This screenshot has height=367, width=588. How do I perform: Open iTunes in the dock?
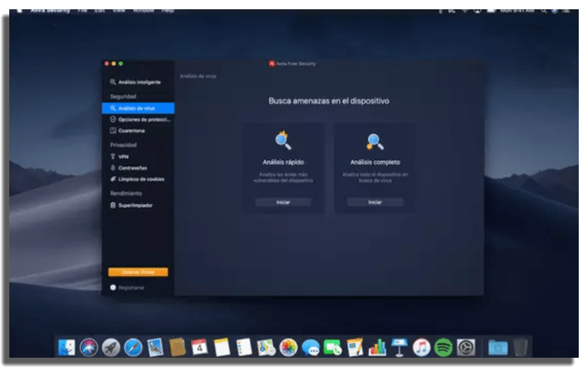point(421,348)
